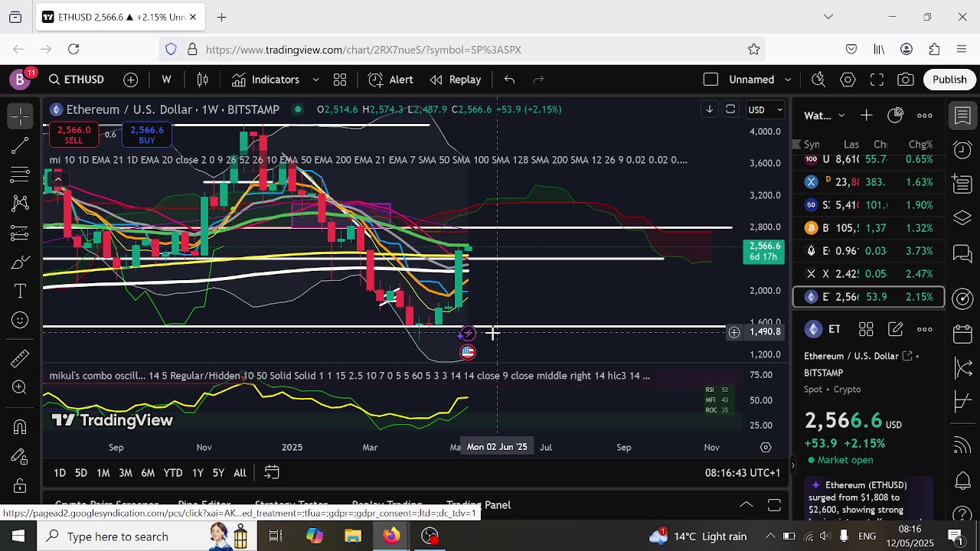Open time zone menu 08:16:43 UTC+1

click(743, 473)
